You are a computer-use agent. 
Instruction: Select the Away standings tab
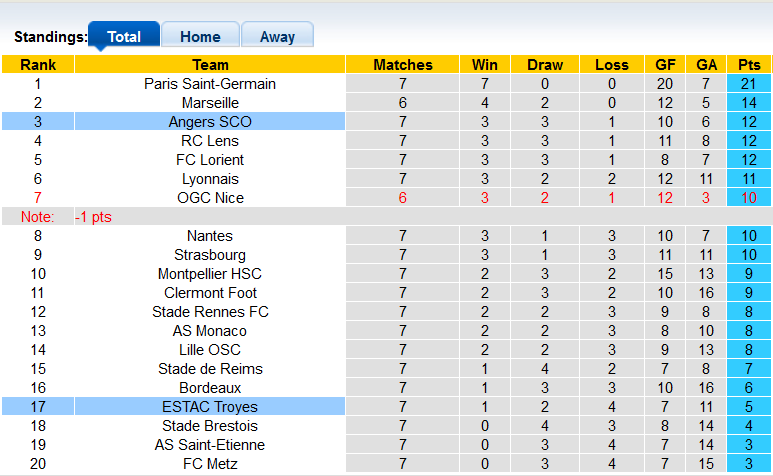pos(277,37)
